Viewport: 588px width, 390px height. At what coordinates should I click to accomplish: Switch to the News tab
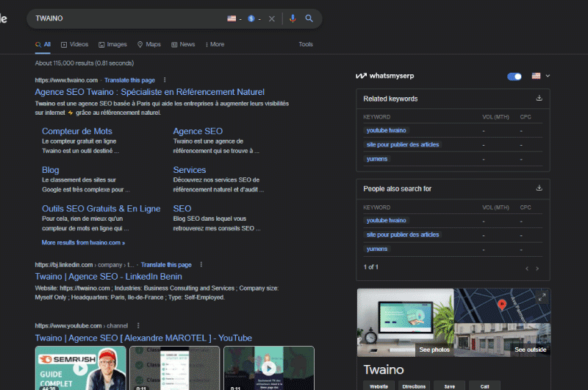183,44
